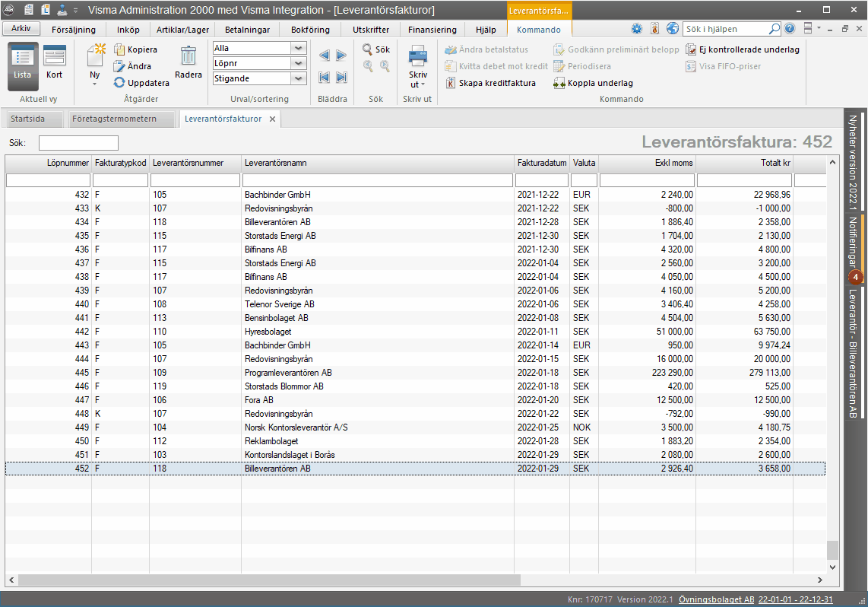This screenshot has width=868, height=607.
Task: Go to previous record arrow
Action: [x=325, y=55]
